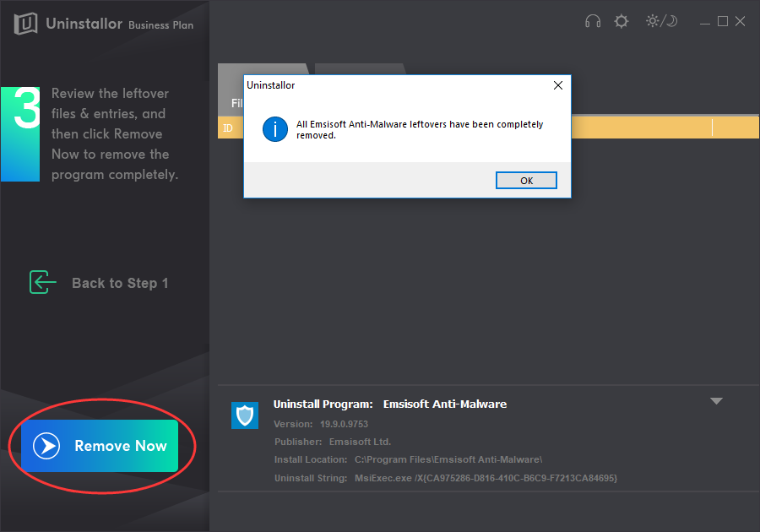Close the Uninstallor main window
This screenshot has width=760, height=532.
[740, 21]
